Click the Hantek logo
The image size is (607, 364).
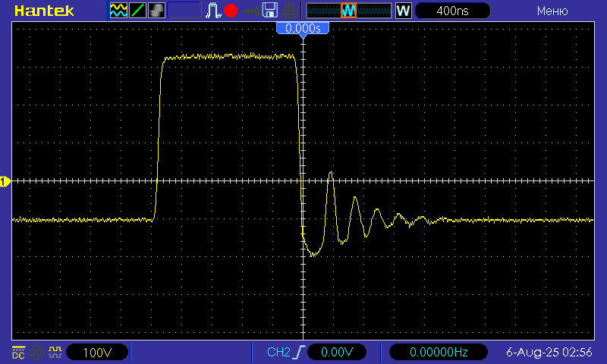[44, 11]
